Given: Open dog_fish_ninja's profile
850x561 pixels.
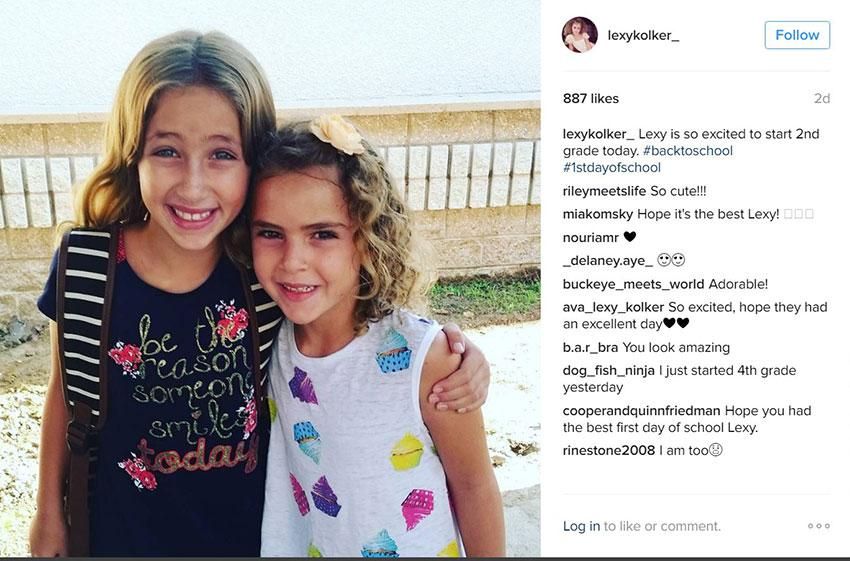Looking at the screenshot, I should click(609, 371).
